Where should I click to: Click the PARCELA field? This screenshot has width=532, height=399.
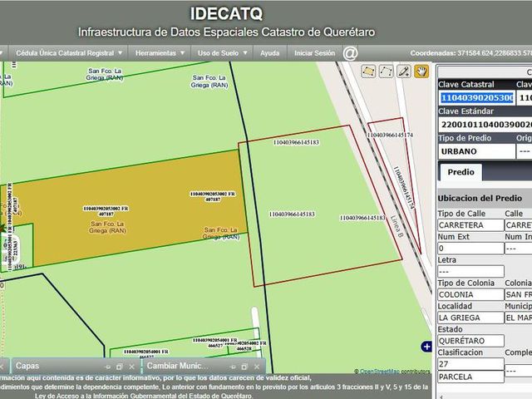pos(470,377)
